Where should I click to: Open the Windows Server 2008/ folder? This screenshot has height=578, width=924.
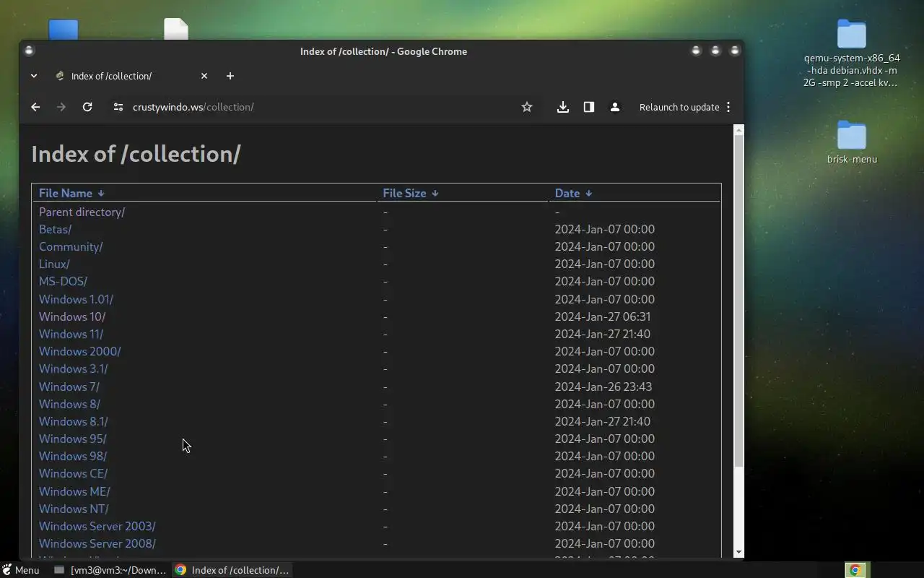click(97, 543)
